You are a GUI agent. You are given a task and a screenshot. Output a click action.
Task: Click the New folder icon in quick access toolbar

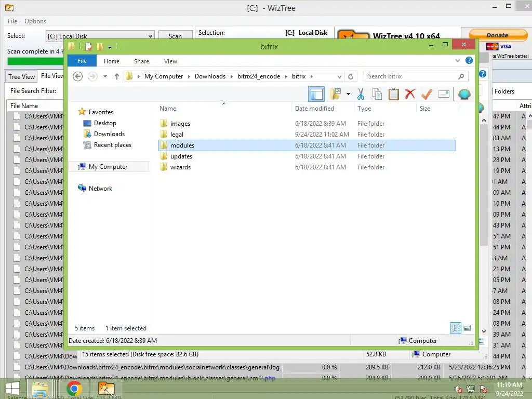[100, 46]
